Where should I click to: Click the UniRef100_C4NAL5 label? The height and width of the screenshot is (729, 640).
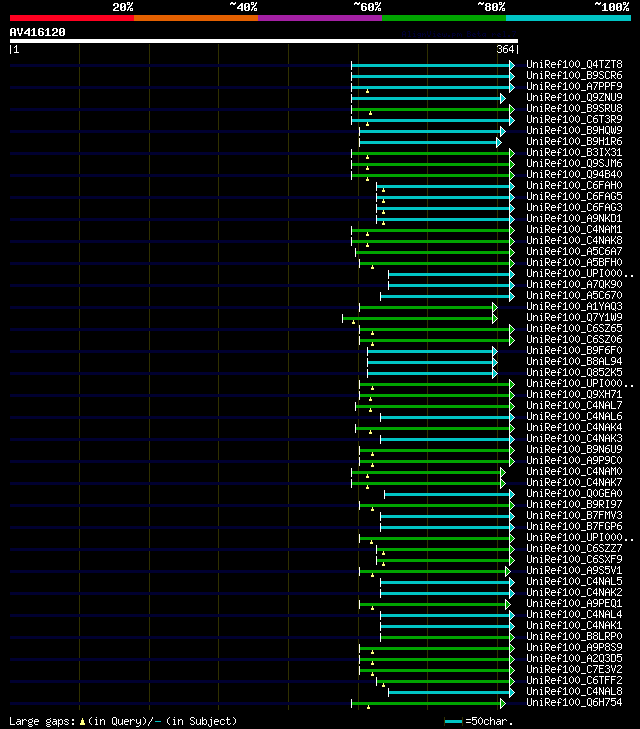point(574,582)
